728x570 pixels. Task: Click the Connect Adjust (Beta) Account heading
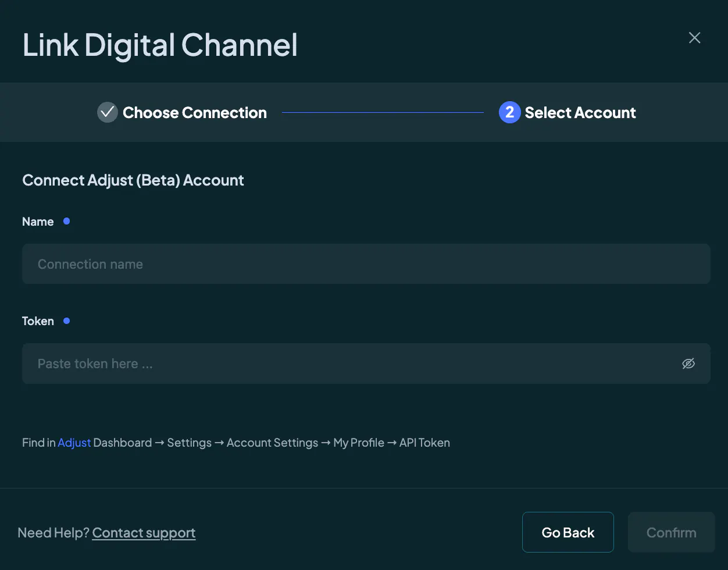coord(133,180)
